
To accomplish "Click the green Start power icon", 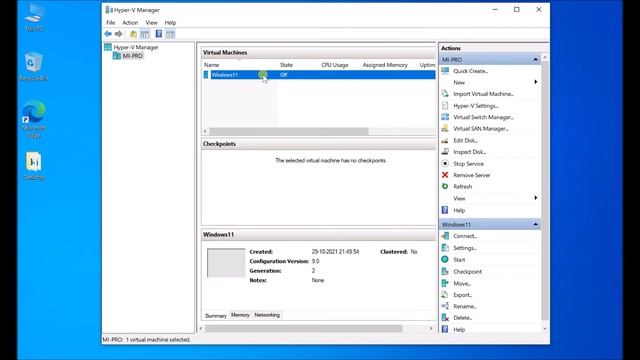I will coord(445,260).
